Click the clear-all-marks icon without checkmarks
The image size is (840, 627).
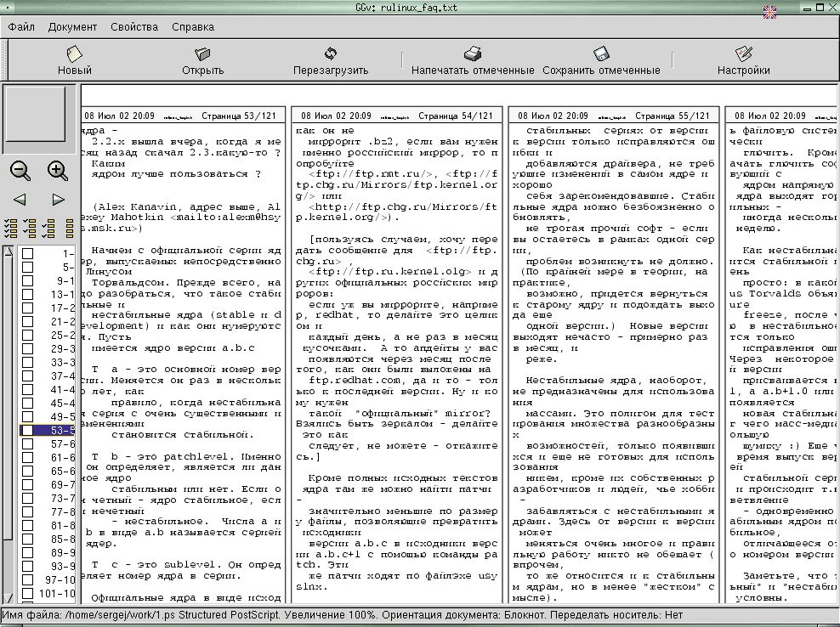69,228
